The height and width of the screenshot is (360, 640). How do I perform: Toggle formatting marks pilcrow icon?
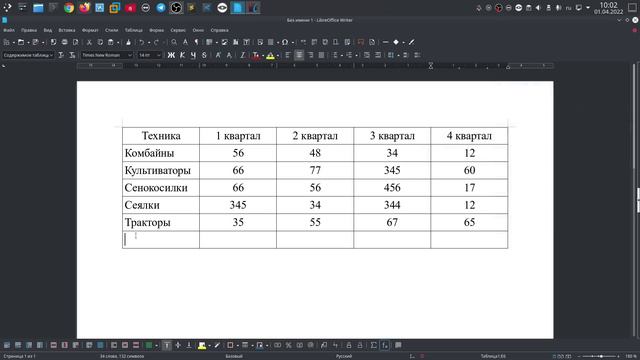(x=196, y=42)
